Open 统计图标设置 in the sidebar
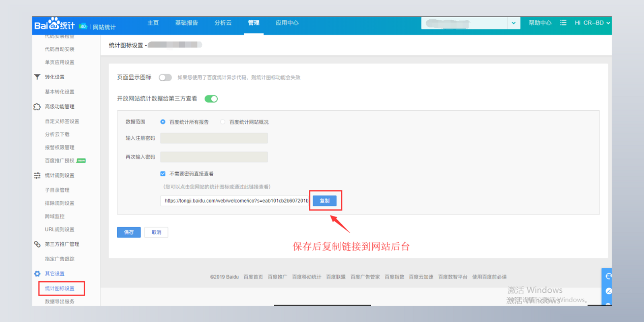 [60, 289]
